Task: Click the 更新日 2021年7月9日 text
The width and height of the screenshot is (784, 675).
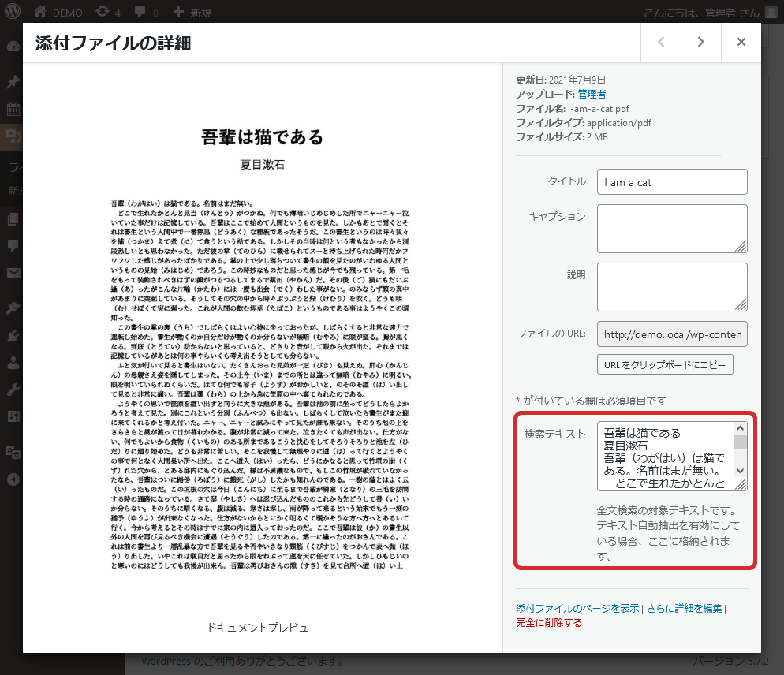Action: point(561,80)
